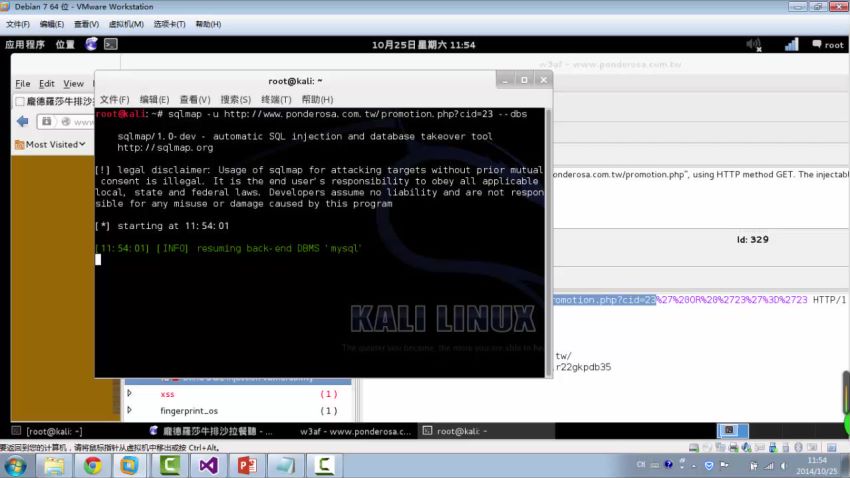Open terminal 搜索(S) menu
Viewport: 850px width, 478px height.
point(236,100)
